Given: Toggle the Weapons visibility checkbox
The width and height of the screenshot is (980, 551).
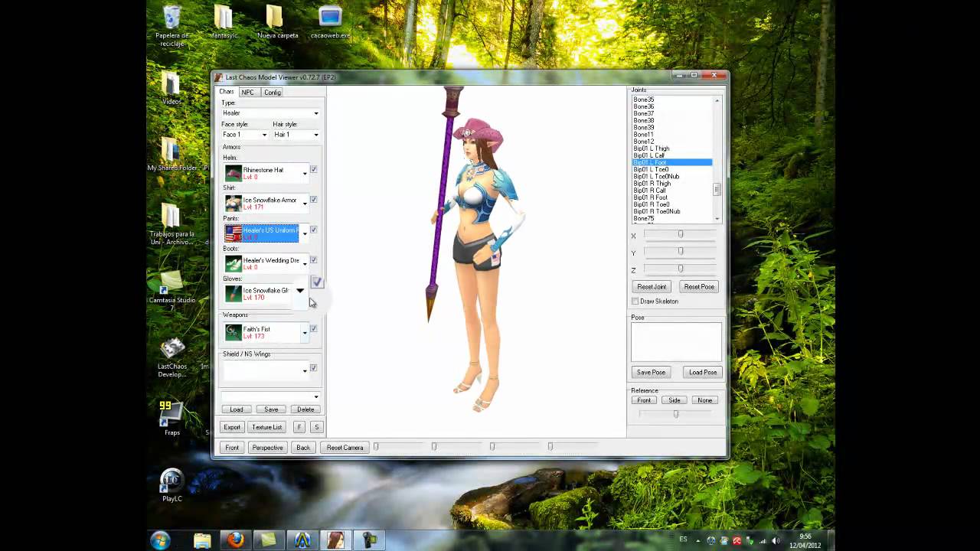Looking at the screenshot, I should point(313,328).
